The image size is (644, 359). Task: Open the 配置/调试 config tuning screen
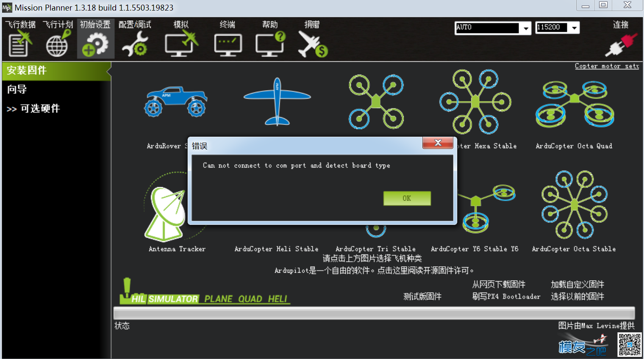coord(135,39)
